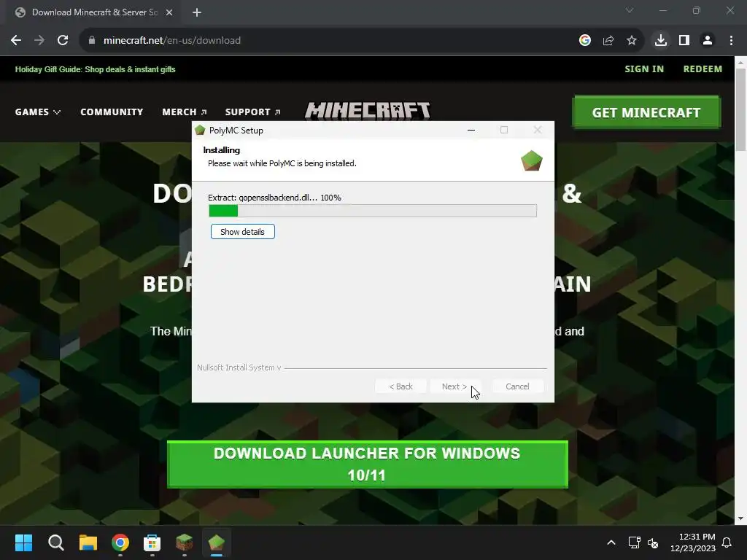Click the Next button in installer
The height and width of the screenshot is (560, 747).
(454, 386)
